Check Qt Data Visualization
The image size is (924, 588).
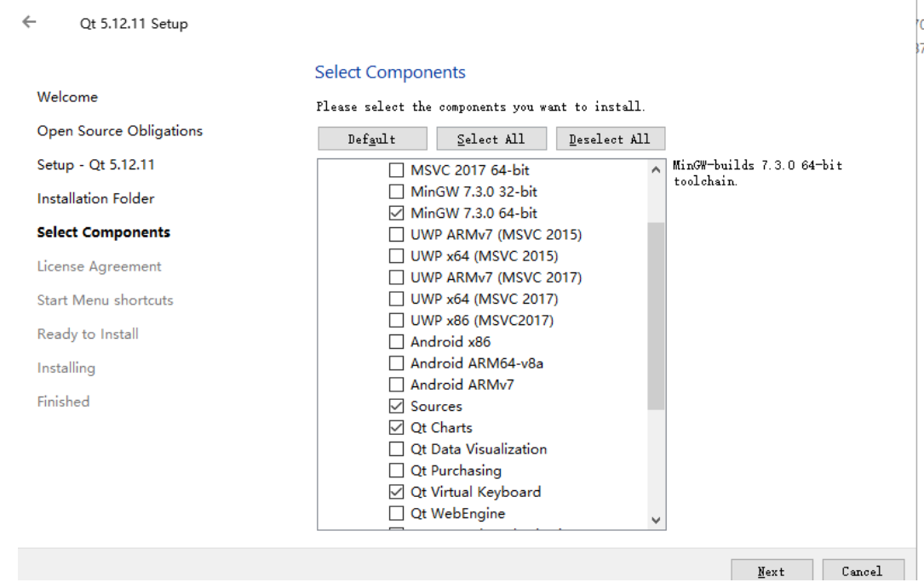tap(397, 449)
